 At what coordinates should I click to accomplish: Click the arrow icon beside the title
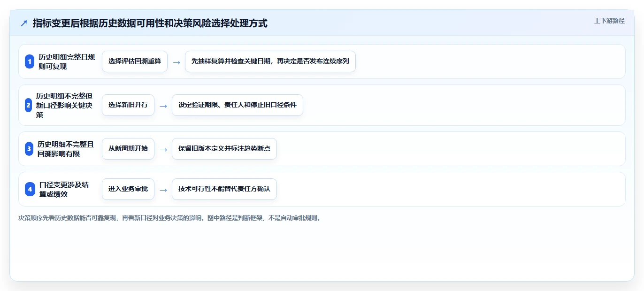(x=24, y=23)
